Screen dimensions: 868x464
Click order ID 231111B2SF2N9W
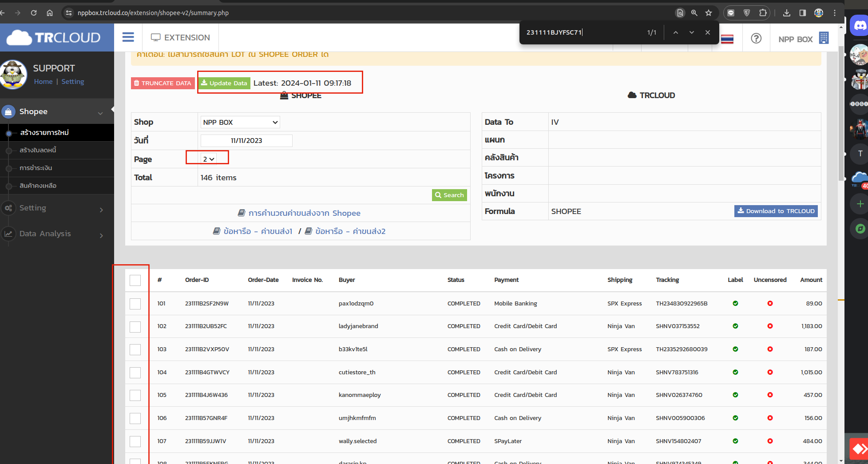pyautogui.click(x=207, y=303)
